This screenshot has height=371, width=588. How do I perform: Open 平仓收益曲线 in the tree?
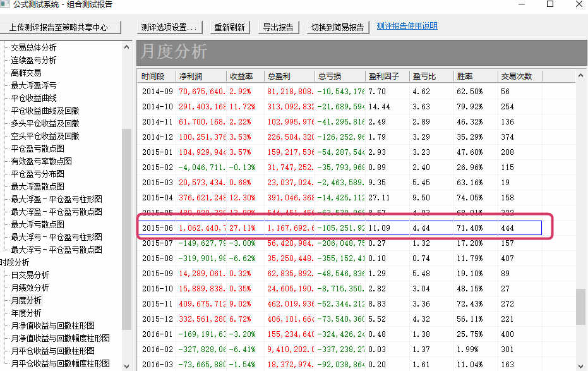pyautogui.click(x=33, y=98)
